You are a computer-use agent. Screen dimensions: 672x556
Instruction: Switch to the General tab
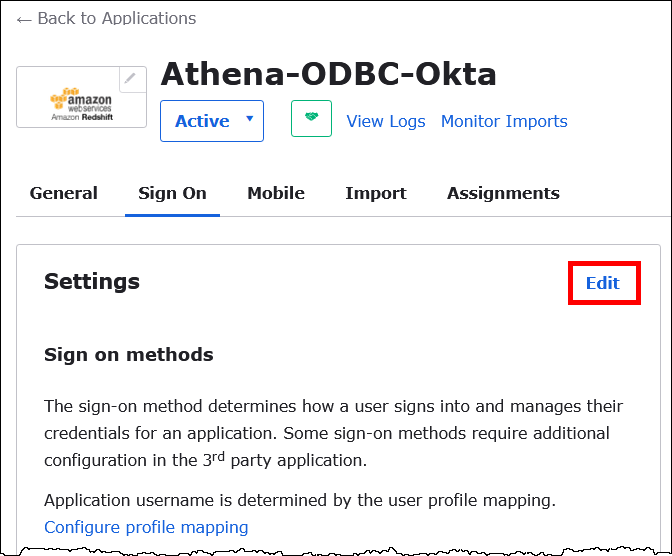[64, 193]
